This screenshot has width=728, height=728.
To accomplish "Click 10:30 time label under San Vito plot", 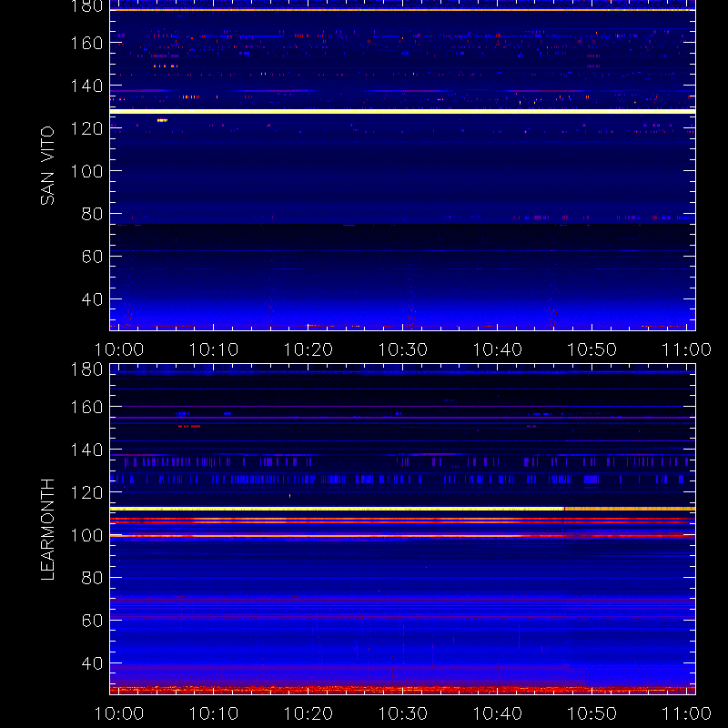I will (402, 349).
